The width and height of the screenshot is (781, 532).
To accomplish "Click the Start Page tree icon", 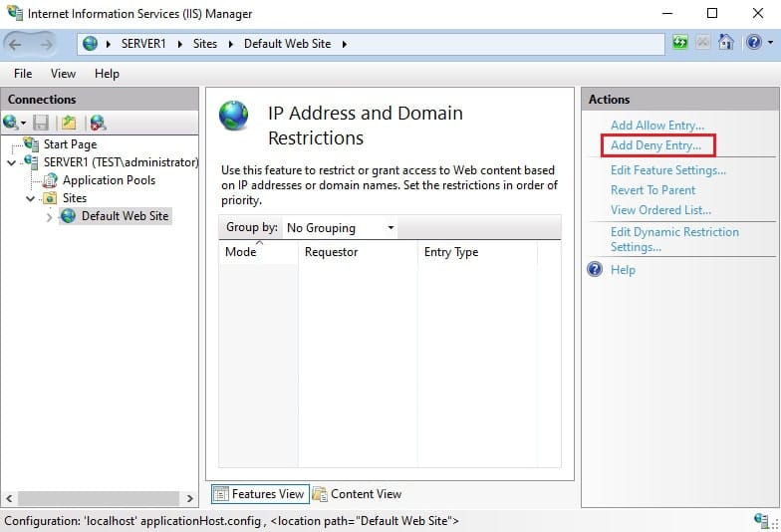I will point(31,143).
